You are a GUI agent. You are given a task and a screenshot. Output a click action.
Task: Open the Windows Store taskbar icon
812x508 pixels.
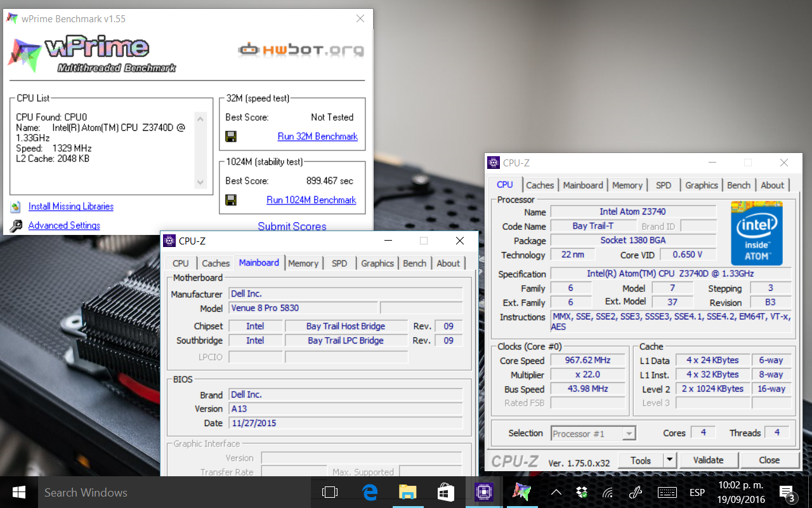[445, 492]
